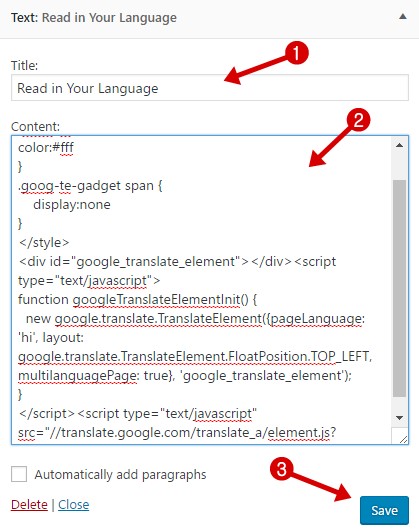
Task: Enable Automatically add paragraphs checkbox
Action: pyautogui.click(x=19, y=474)
